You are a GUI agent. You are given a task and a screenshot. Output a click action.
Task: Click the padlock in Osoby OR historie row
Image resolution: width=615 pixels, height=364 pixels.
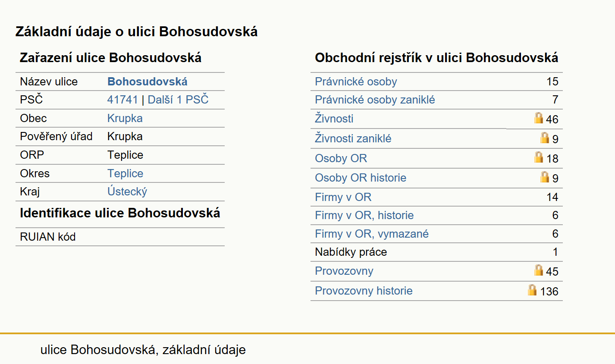(x=545, y=177)
